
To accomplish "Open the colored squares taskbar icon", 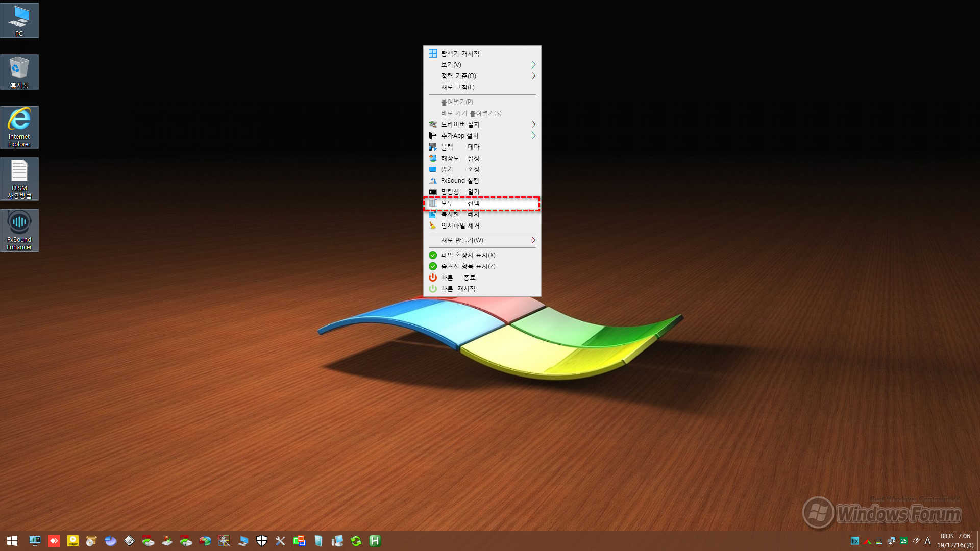I will pyautogui.click(x=300, y=541).
